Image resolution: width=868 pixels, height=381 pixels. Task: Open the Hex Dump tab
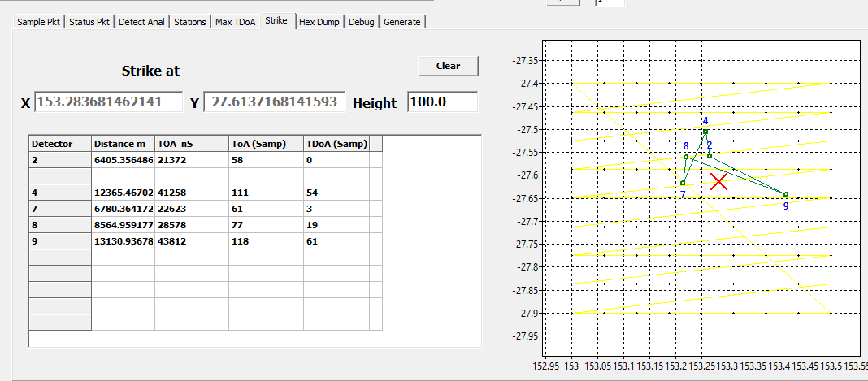point(319,22)
